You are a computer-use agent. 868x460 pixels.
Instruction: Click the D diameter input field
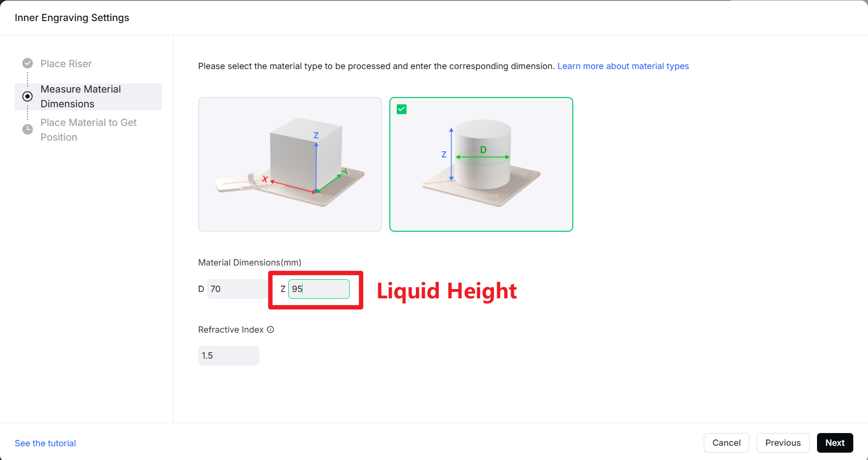(x=237, y=289)
